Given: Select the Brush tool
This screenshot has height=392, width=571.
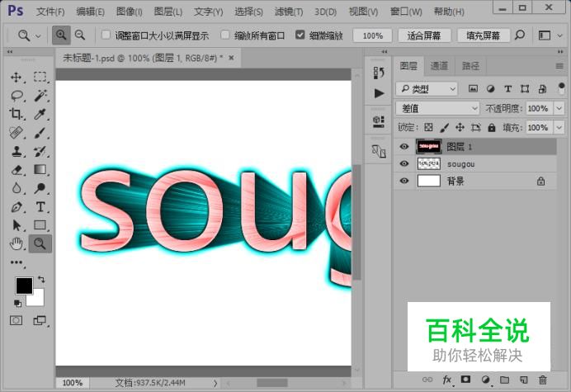Looking at the screenshot, I should coord(40,133).
